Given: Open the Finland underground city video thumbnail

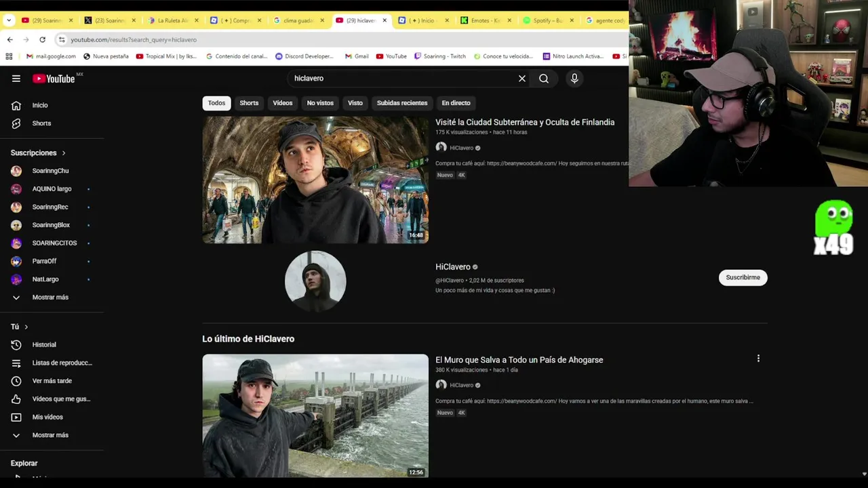Looking at the screenshot, I should (x=315, y=180).
